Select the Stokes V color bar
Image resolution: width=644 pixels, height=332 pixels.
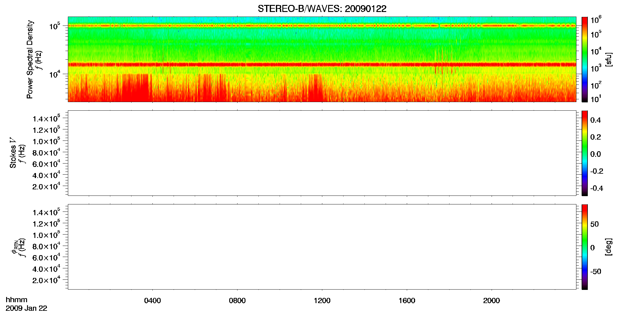point(585,153)
